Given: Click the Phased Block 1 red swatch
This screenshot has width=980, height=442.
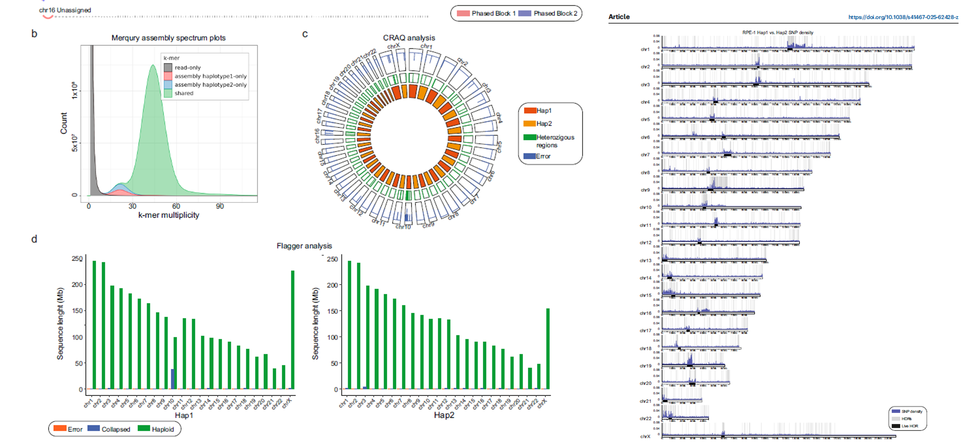Looking at the screenshot, I should coord(463,13).
